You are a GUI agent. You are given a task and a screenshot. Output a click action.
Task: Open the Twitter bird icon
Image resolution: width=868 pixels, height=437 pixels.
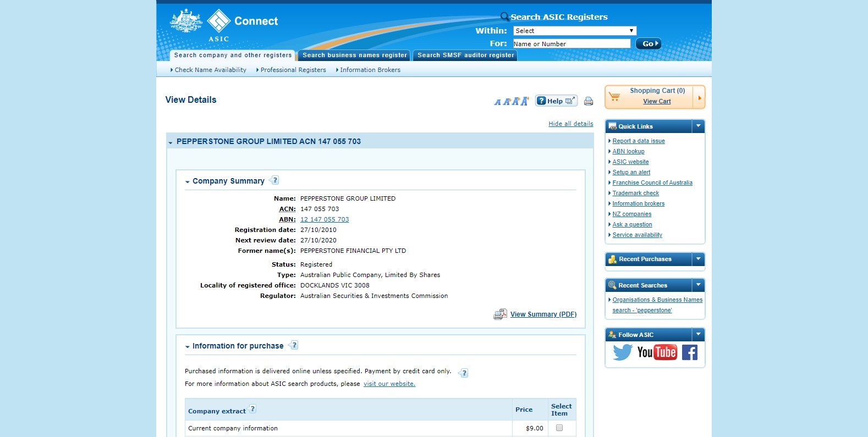[622, 352]
